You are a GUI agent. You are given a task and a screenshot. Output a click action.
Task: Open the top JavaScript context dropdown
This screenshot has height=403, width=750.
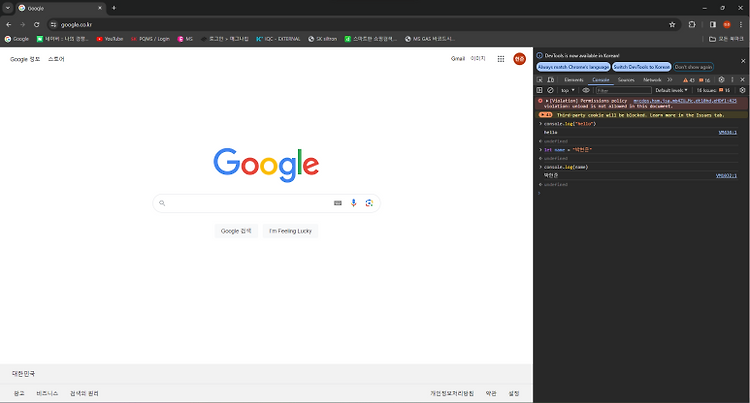click(568, 90)
